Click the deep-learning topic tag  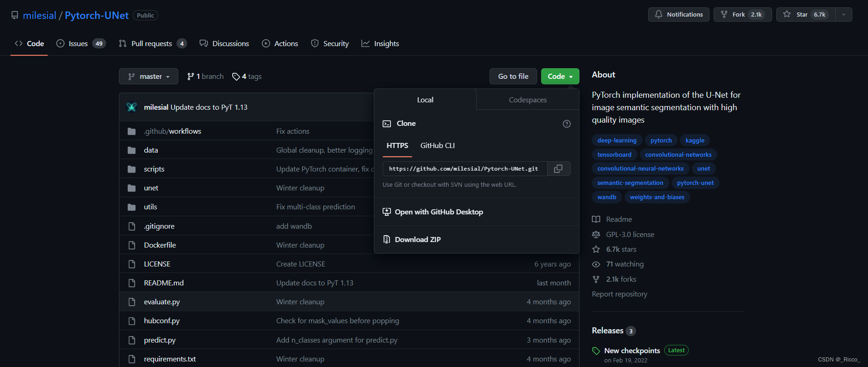[617, 141]
